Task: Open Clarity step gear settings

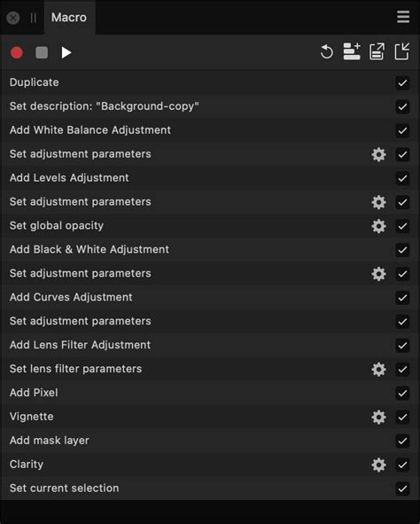Action: [x=378, y=465]
